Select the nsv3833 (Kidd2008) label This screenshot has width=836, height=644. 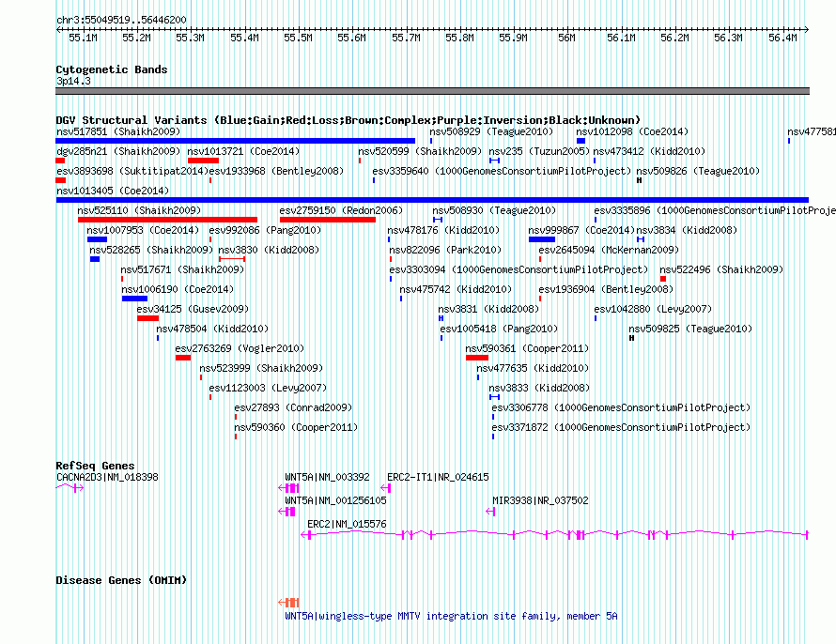coord(539,388)
